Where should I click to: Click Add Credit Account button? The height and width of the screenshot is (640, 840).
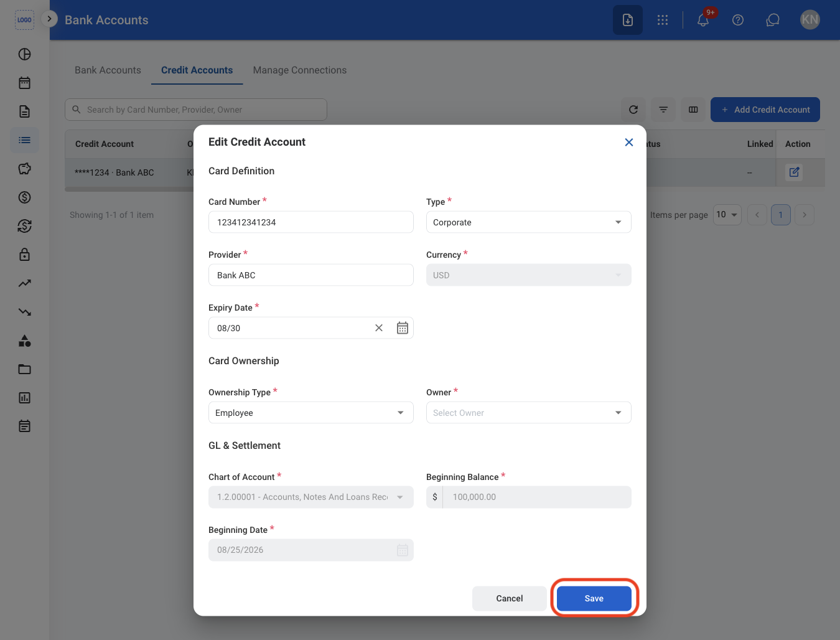pos(765,110)
